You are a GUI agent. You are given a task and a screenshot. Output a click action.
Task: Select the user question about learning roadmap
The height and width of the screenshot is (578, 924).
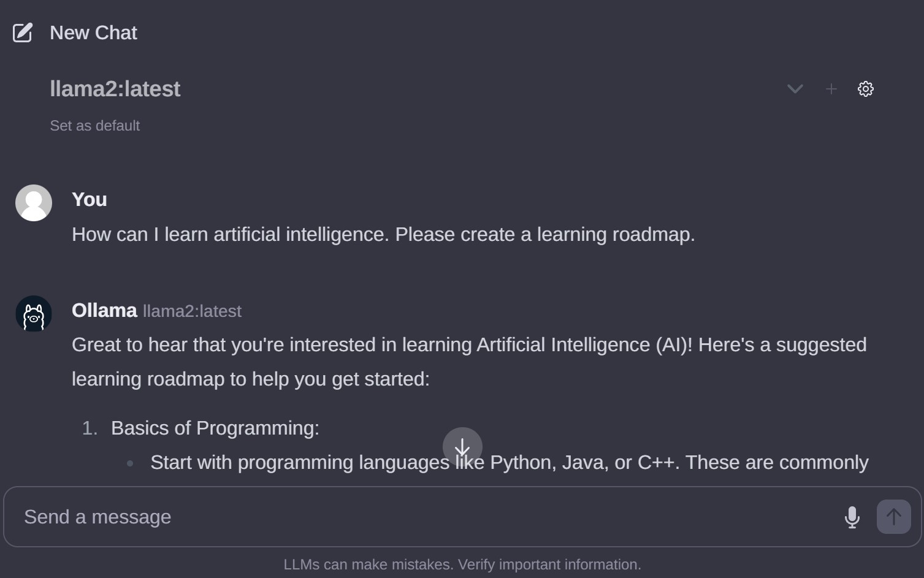(383, 234)
